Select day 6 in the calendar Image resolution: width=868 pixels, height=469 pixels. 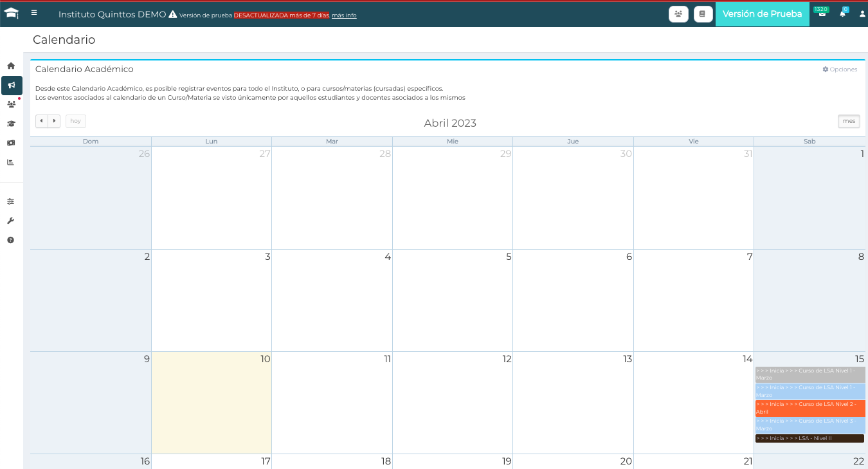click(x=573, y=300)
